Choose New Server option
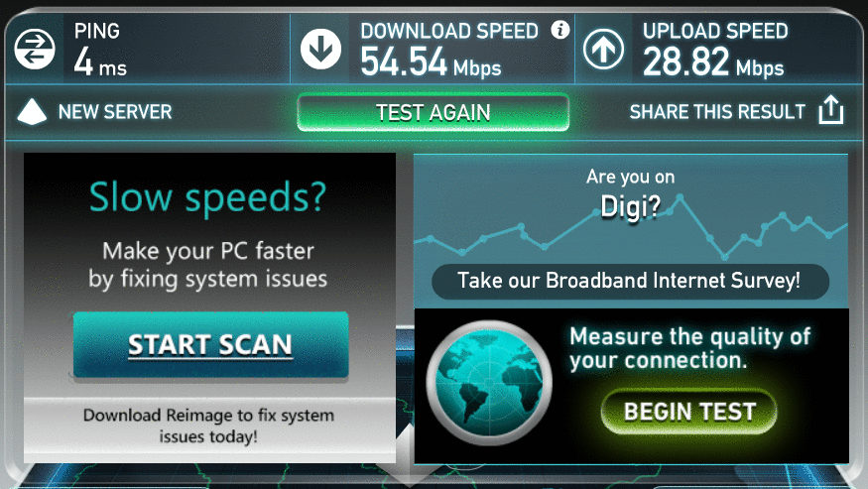Screen dimensions: 868x489 115,112
